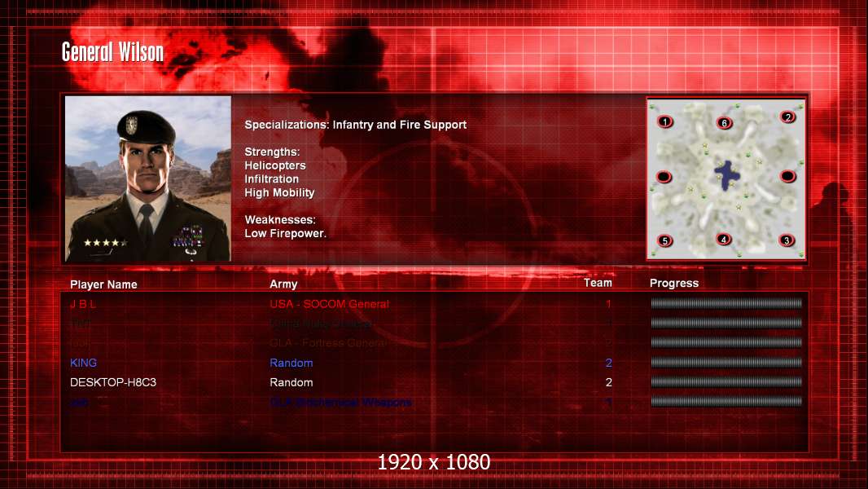Click the High Mobility strength entry
The height and width of the screenshot is (489, 868).
279,192
